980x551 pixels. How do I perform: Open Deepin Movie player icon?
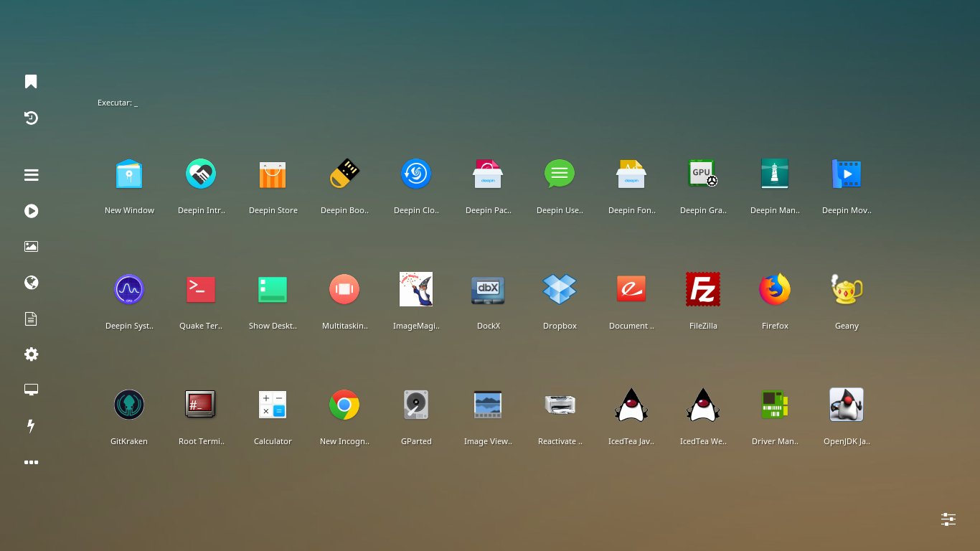[847, 174]
